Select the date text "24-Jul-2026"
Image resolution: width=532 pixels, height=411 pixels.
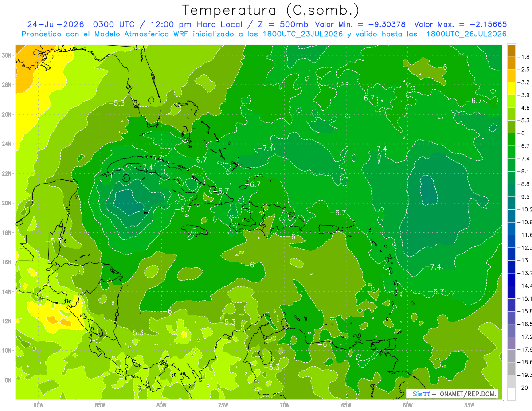[55, 24]
